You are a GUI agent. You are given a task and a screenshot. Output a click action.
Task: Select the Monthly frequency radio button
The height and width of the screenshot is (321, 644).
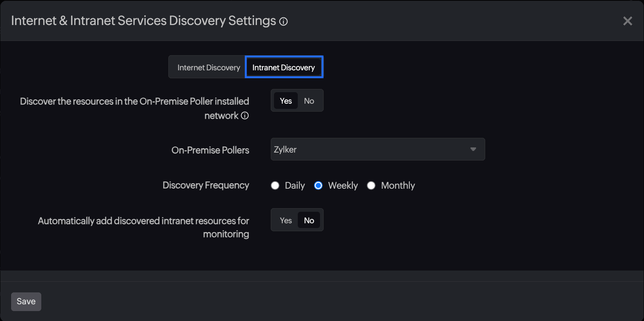point(371,186)
